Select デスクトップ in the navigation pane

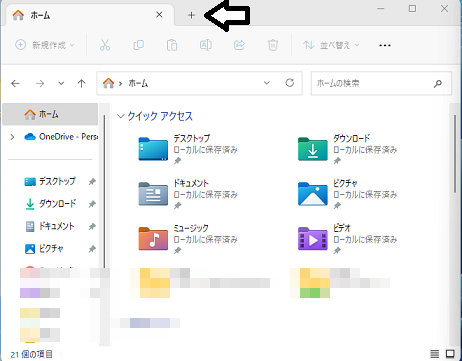click(50, 181)
